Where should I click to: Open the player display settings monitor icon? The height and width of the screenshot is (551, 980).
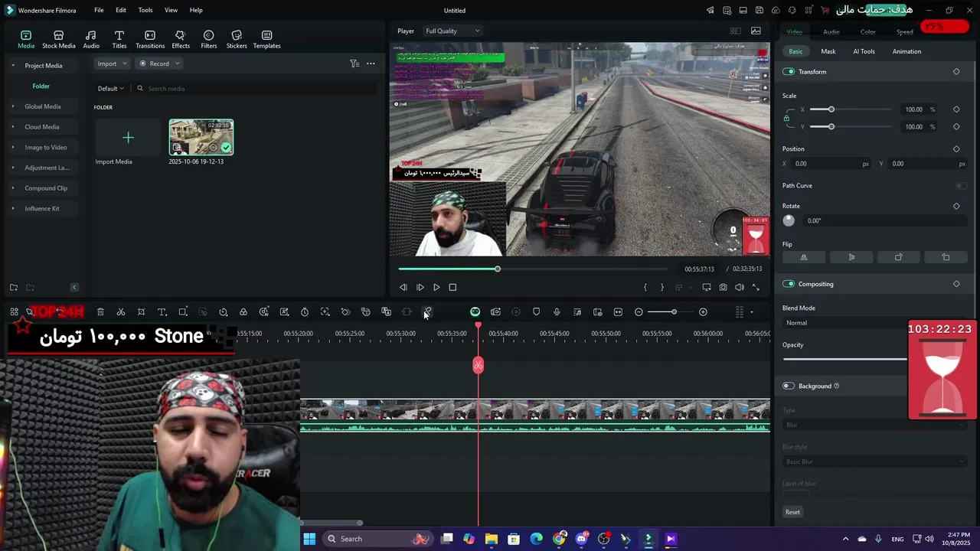point(706,288)
